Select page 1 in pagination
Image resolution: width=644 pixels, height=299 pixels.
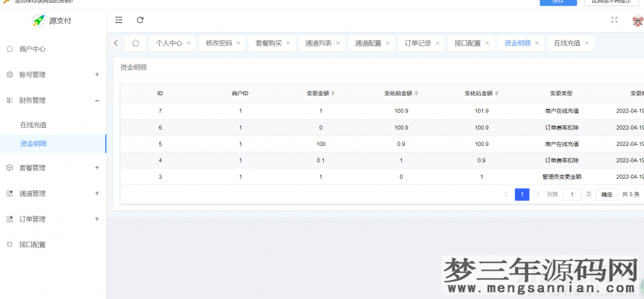click(x=522, y=195)
